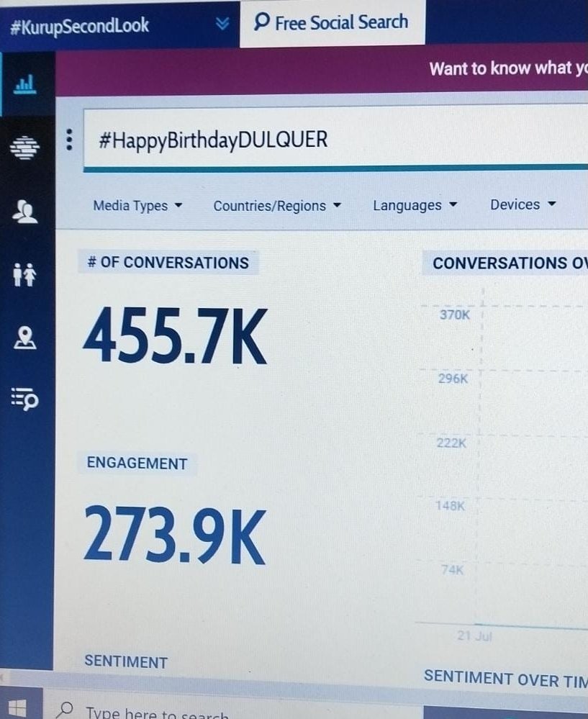Click the 21 Jul date label
This screenshot has width=588, height=719.
474,636
